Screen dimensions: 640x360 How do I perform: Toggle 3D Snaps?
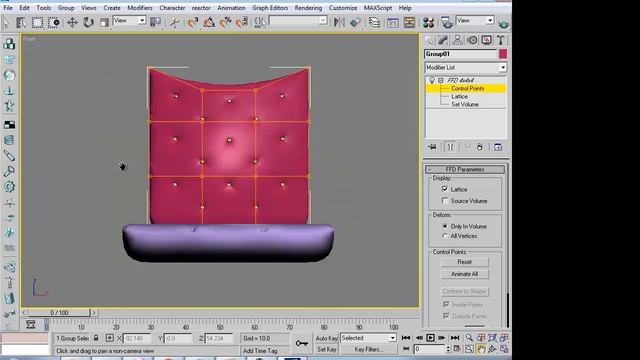click(193, 22)
